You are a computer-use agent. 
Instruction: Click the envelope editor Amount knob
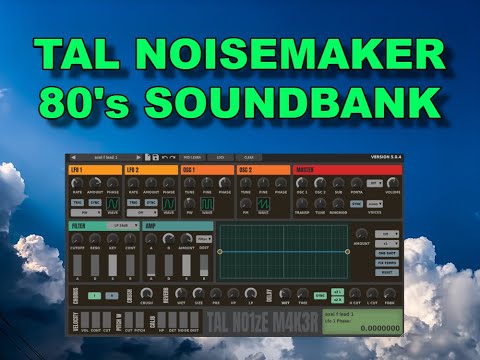tap(362, 234)
